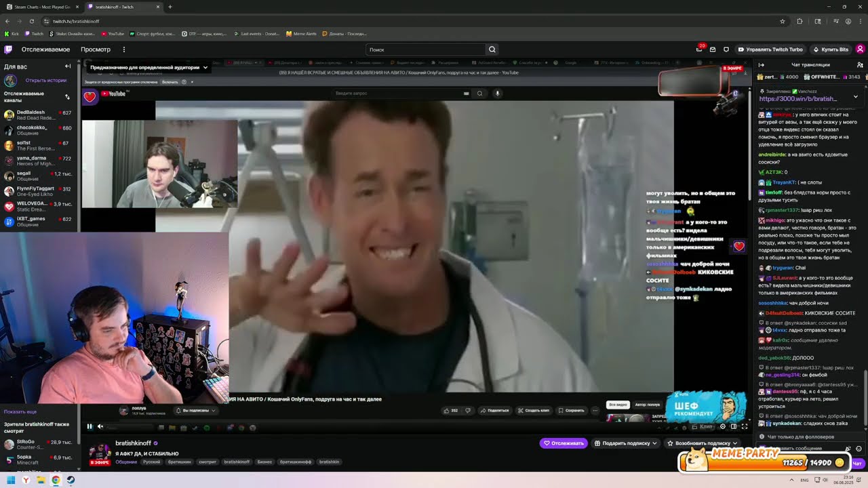Open the Chrome extensions puzzle icon

tap(800, 21)
